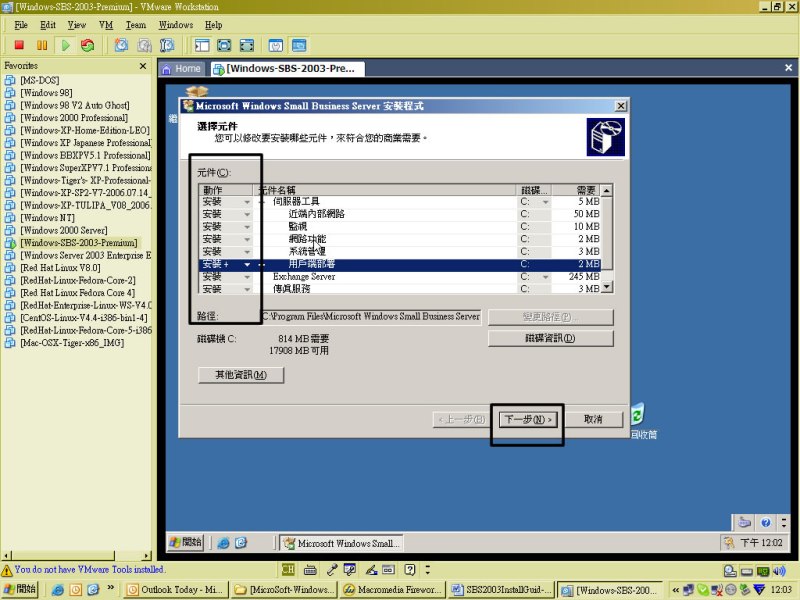Open the File menu
Screen dimensions: 800x600
coord(21,25)
